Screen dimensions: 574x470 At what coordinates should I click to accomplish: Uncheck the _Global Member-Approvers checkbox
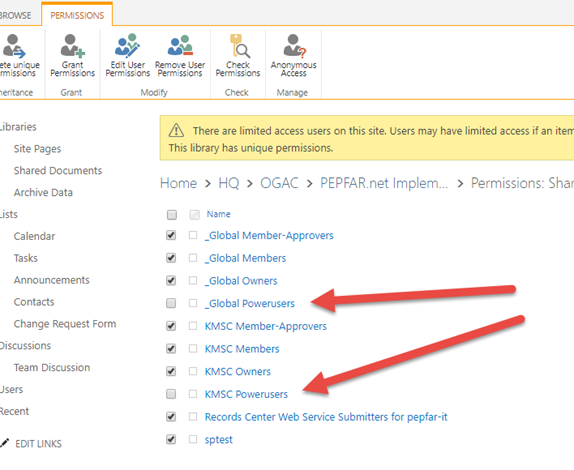point(171,235)
